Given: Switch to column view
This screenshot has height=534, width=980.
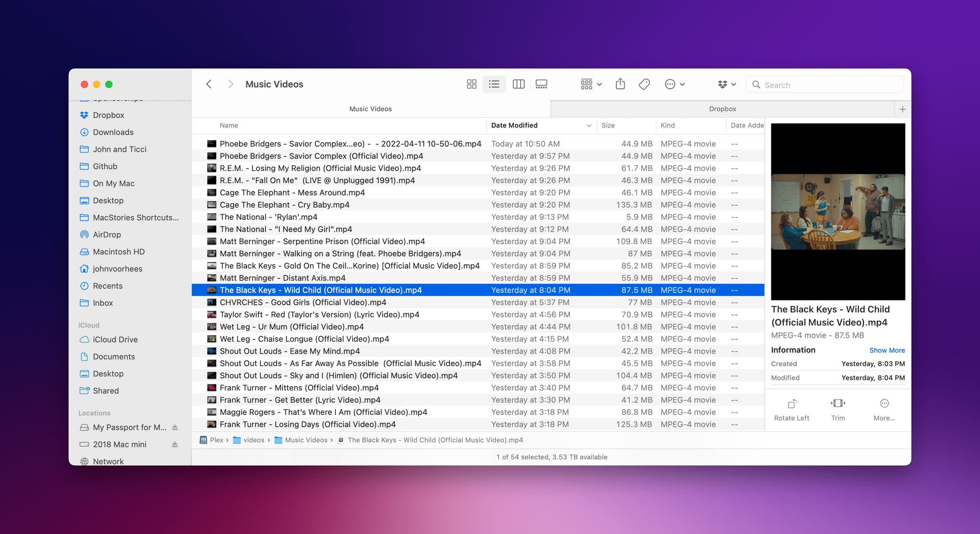Looking at the screenshot, I should tap(519, 84).
